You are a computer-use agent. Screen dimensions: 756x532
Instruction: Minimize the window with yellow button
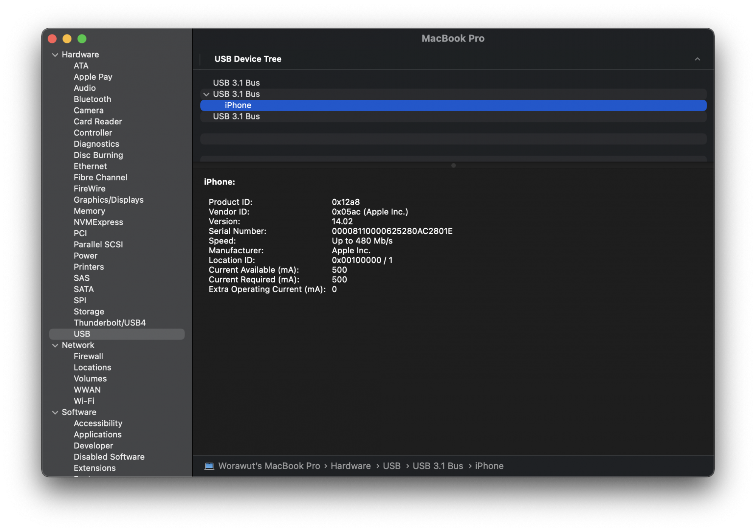(67, 39)
